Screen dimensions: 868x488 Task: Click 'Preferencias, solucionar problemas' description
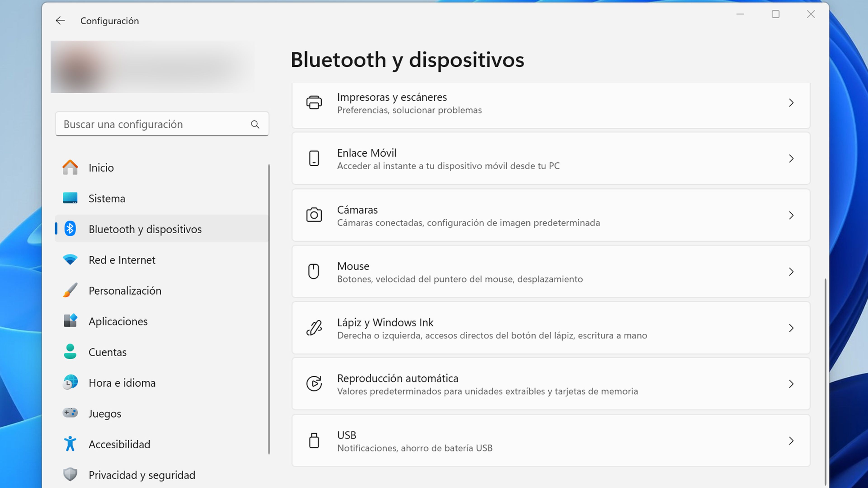pos(409,110)
